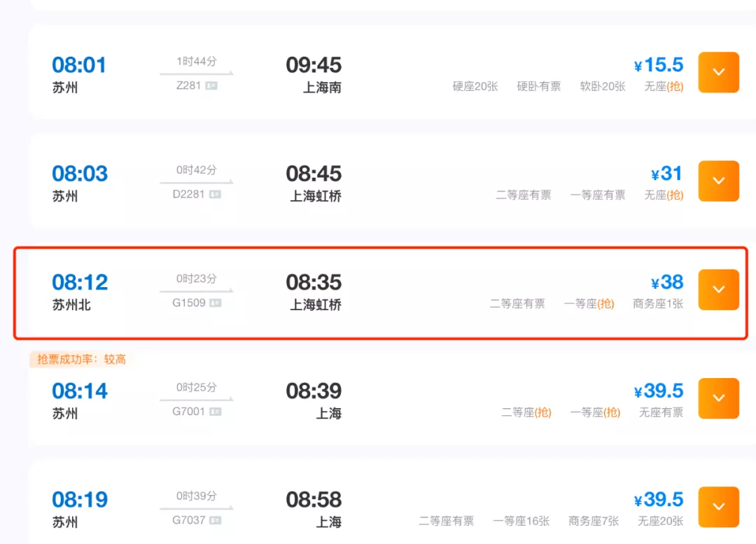Click 无座(抢) on the Z281 train
This screenshot has height=544, width=756.
click(x=664, y=87)
